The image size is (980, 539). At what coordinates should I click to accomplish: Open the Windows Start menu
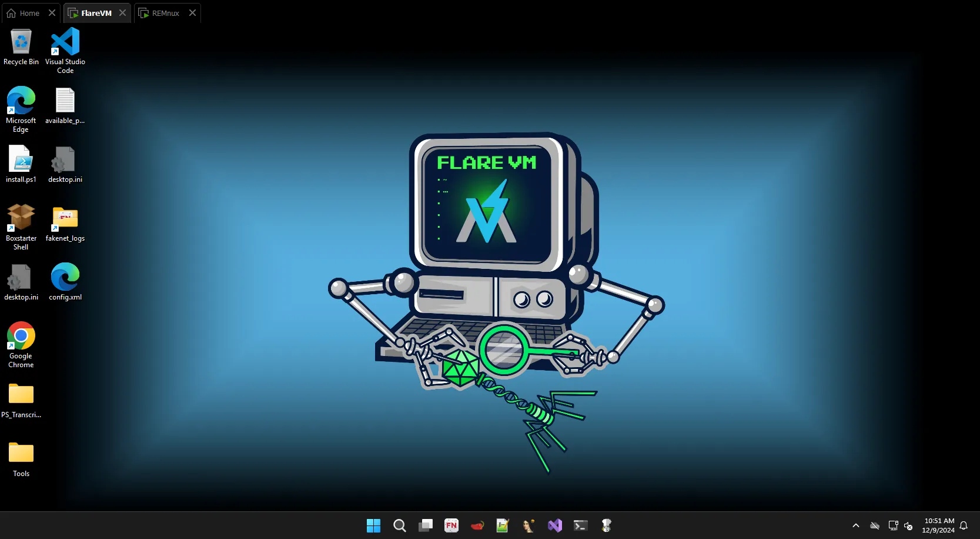coord(373,525)
